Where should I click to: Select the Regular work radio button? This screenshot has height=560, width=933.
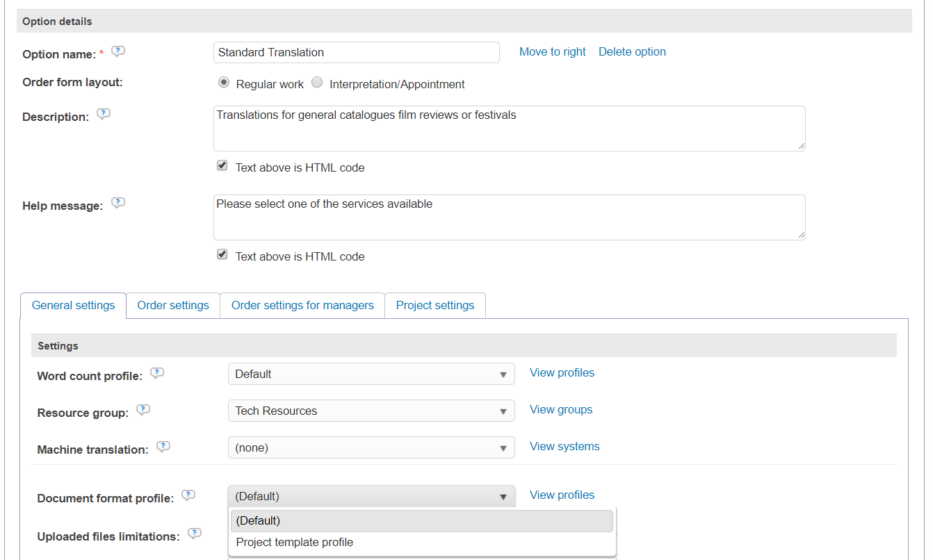224,83
